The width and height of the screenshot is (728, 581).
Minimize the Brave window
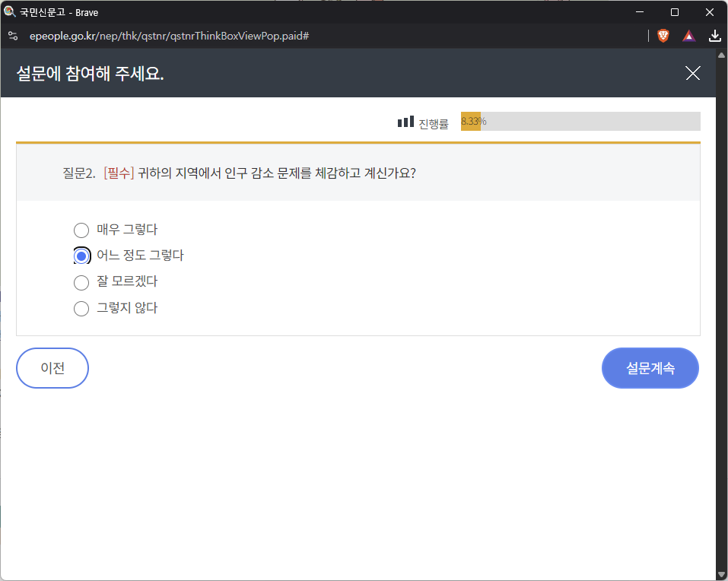point(639,12)
